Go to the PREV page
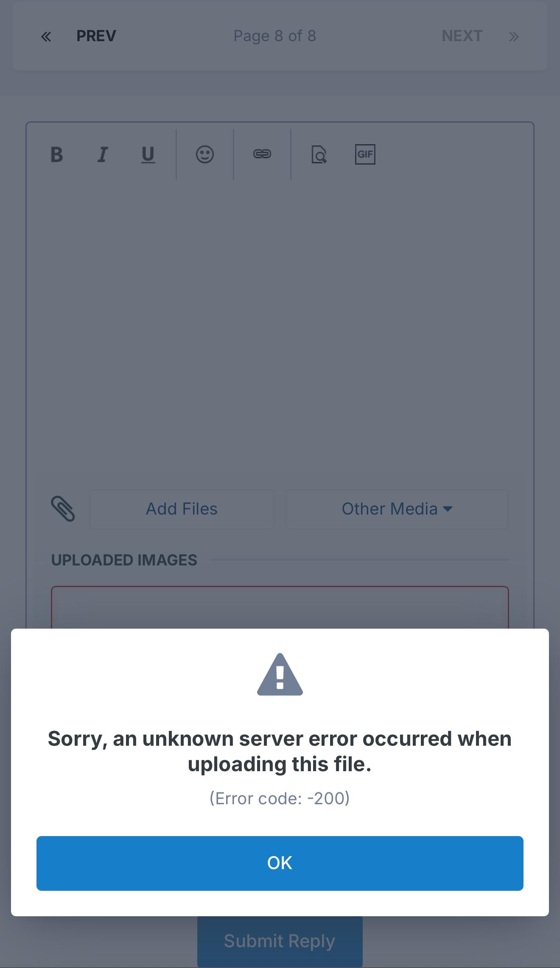Screen dimensions: 560x968 (x=96, y=36)
